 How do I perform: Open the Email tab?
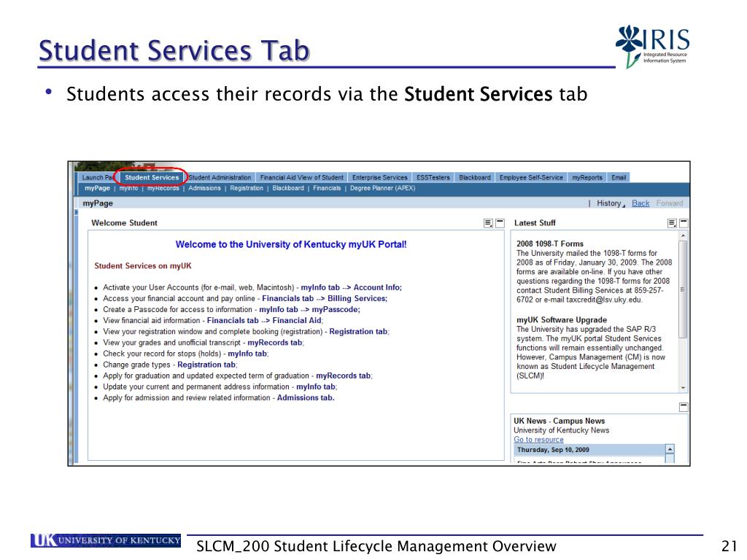click(x=619, y=177)
